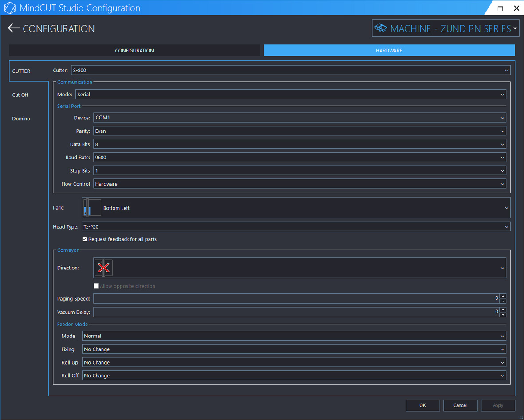Click the Bottom Left park position icon

coord(92,208)
